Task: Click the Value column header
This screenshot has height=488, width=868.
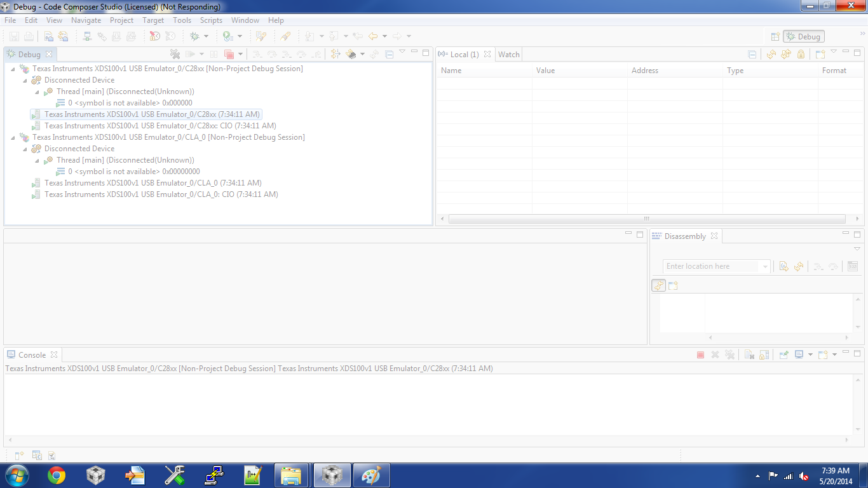Action: 580,71
